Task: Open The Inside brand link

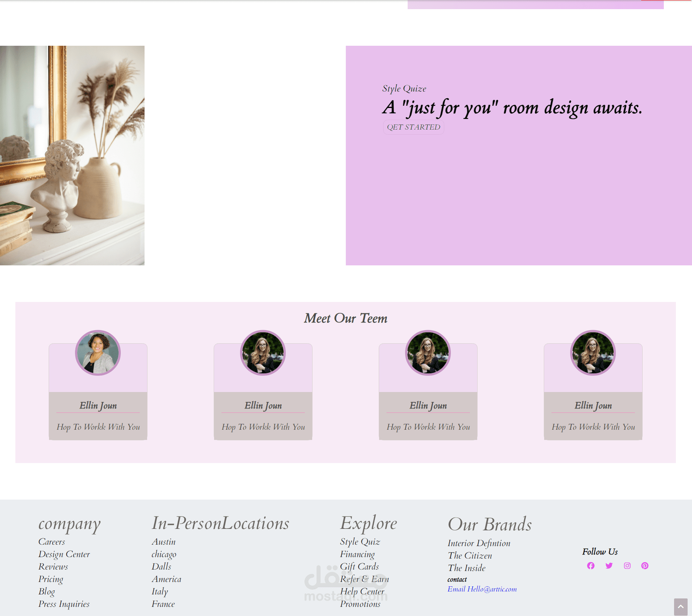Action: [467, 568]
